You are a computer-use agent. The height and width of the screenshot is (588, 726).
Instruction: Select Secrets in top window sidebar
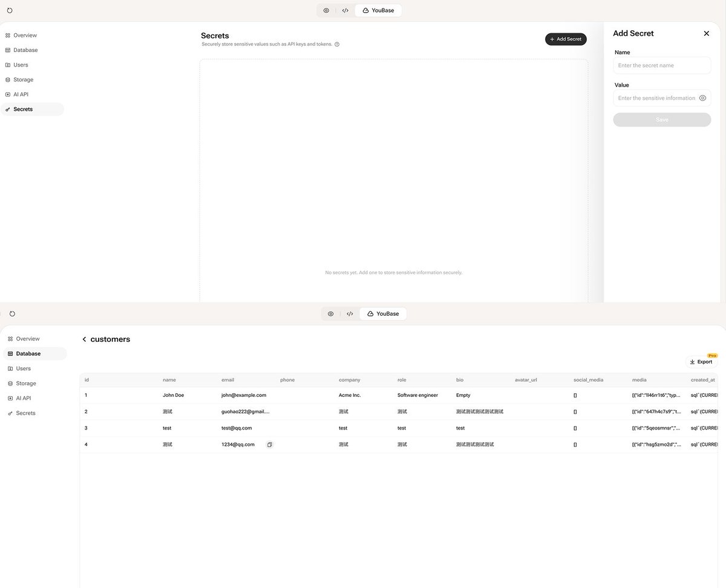click(x=32, y=109)
